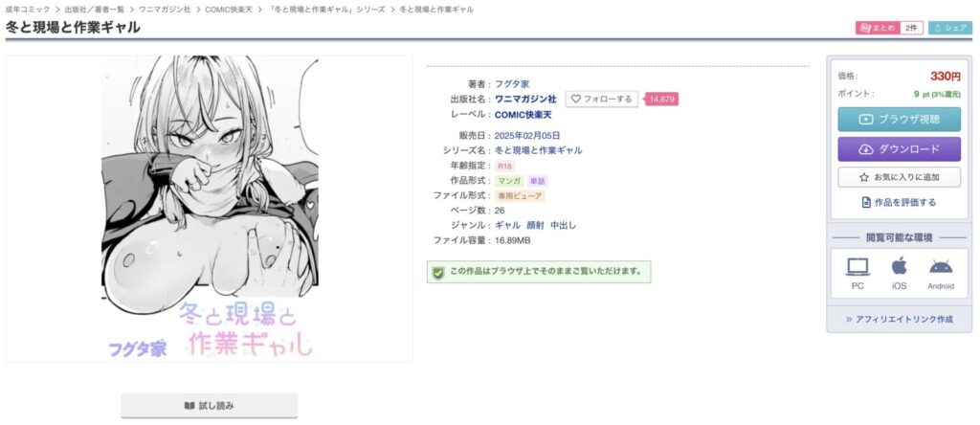Click the シェア share button
Image resolution: width=980 pixels, height=425 pixels.
pos(950,28)
